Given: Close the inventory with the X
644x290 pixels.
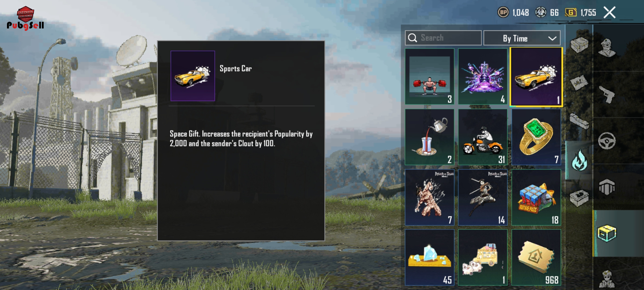Looking at the screenshot, I should [x=609, y=12].
